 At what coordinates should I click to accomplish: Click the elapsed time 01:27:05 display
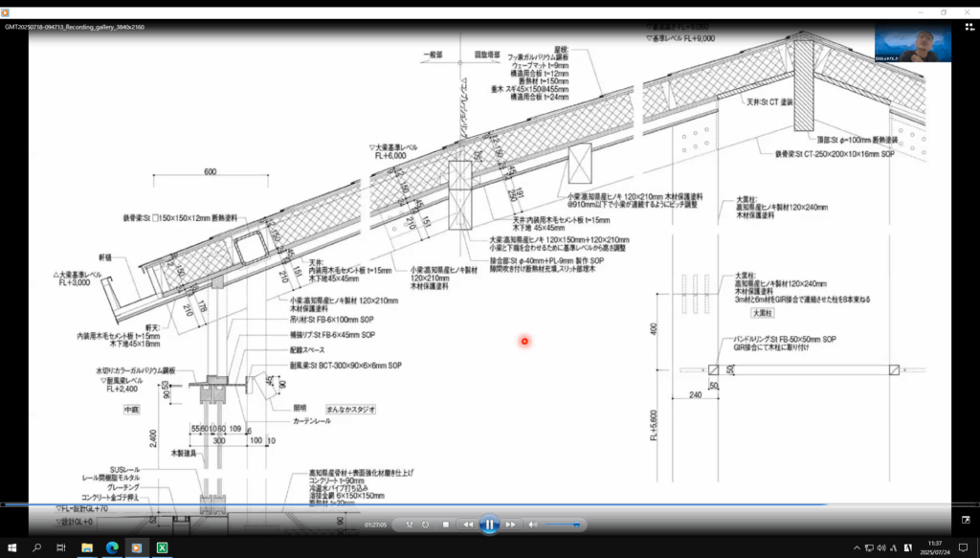(x=375, y=525)
